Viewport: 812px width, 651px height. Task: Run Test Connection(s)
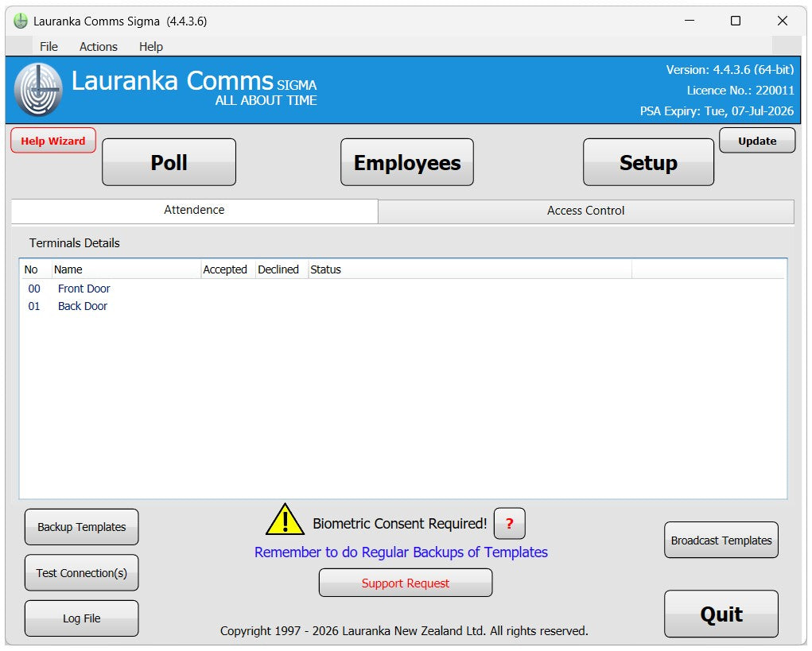pos(81,573)
